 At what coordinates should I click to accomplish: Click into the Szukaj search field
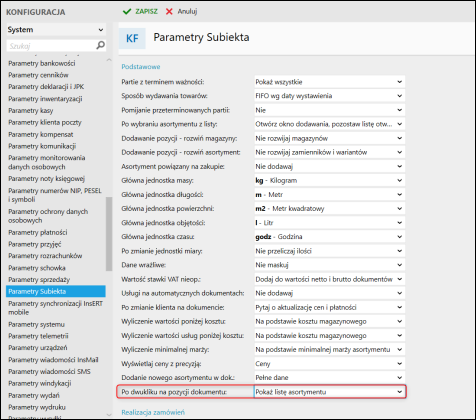click(51, 46)
